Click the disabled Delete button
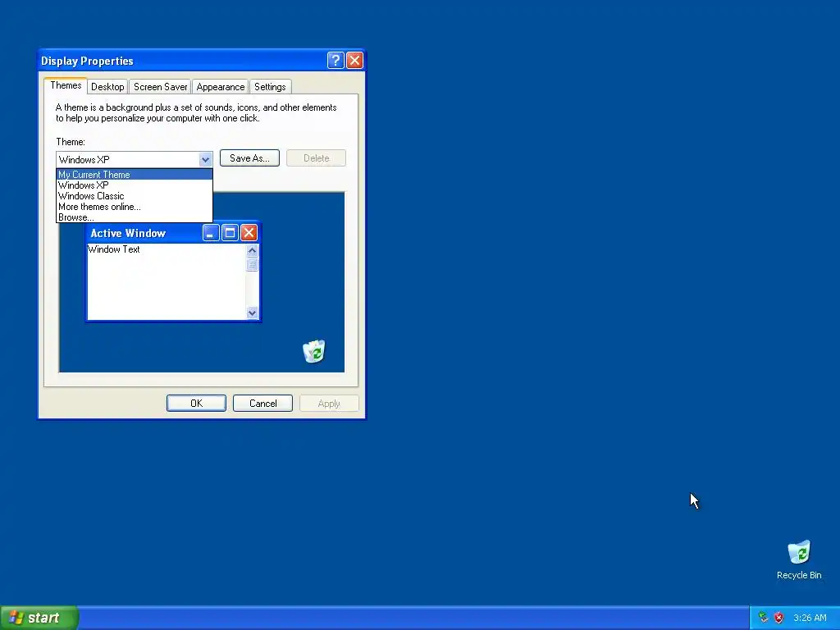Image resolution: width=840 pixels, height=630 pixels. coord(316,158)
